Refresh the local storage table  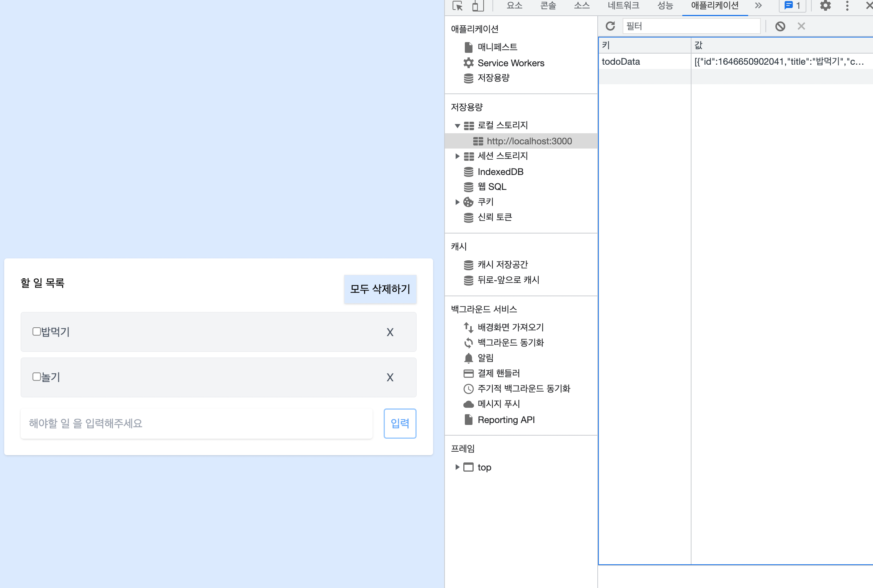(610, 26)
